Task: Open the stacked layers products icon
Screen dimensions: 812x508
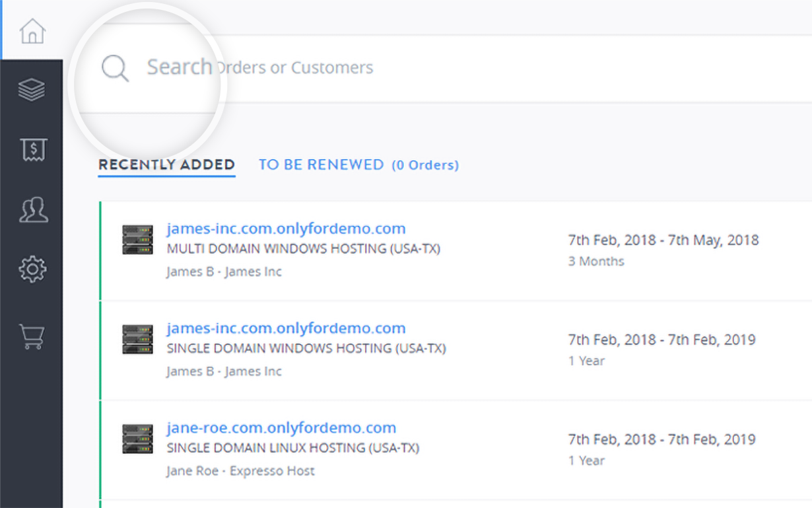Action: pyautogui.click(x=32, y=90)
